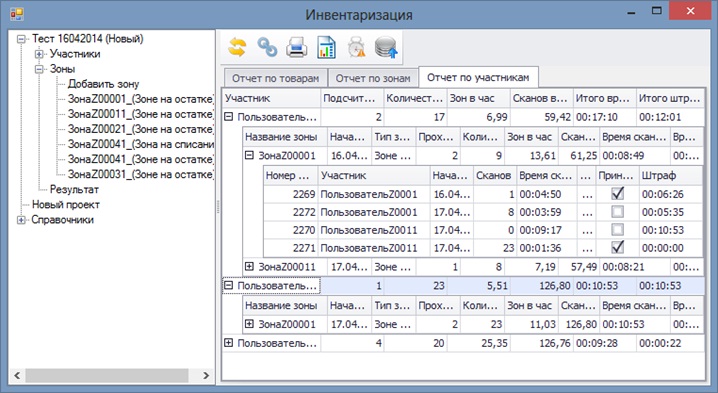Click the Сканов column header
The width and height of the screenshot is (718, 393).
point(494,175)
